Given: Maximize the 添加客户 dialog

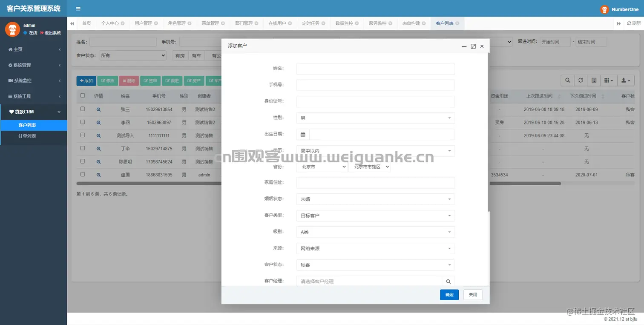Looking at the screenshot, I should pyautogui.click(x=473, y=46).
